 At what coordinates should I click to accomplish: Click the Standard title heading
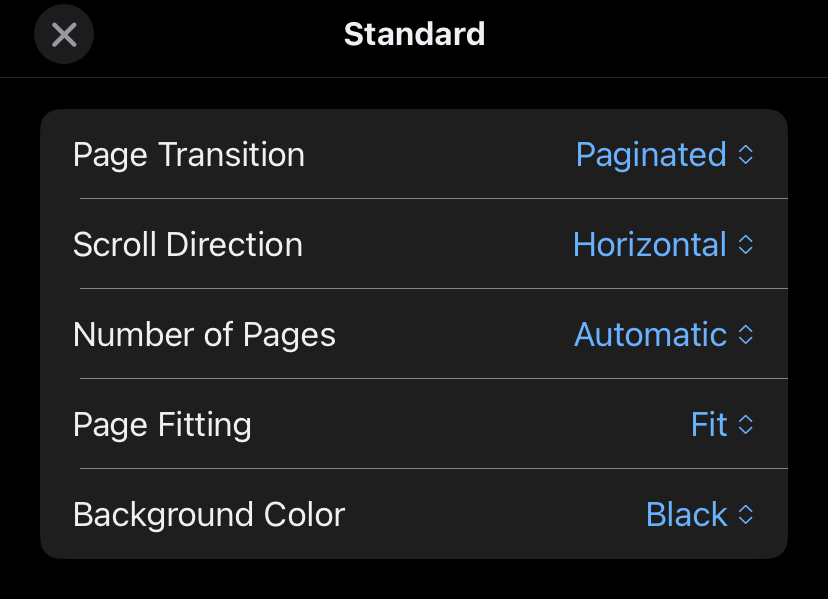coord(415,34)
